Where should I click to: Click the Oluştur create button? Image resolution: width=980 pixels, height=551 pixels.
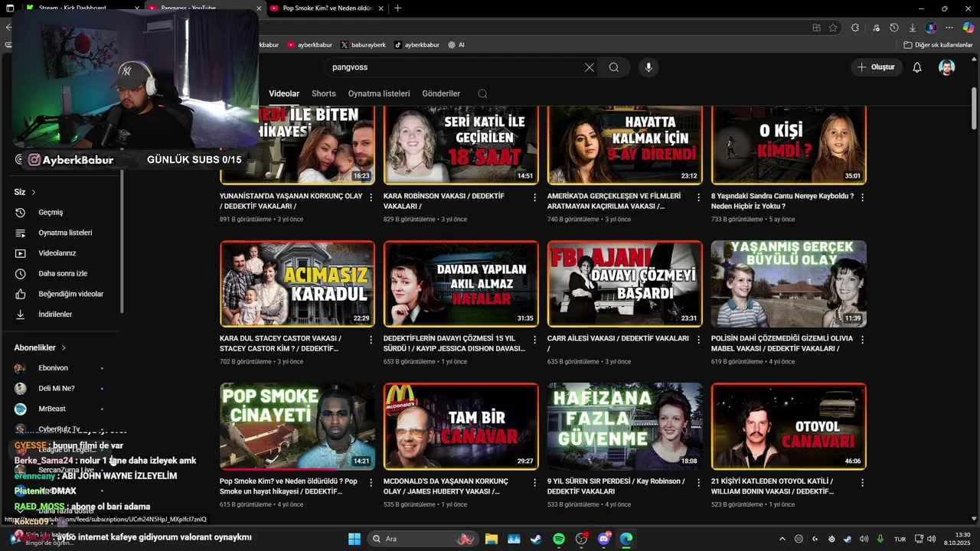click(x=876, y=67)
